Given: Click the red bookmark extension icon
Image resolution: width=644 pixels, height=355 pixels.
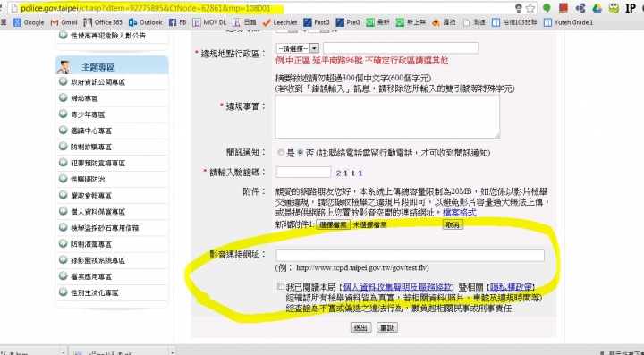Looking at the screenshot, I should [x=563, y=8].
